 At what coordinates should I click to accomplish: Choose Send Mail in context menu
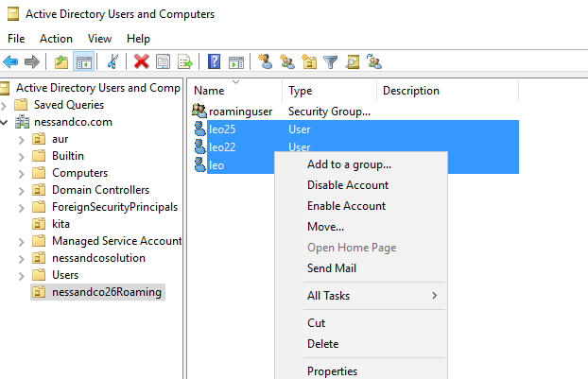(x=361, y=268)
